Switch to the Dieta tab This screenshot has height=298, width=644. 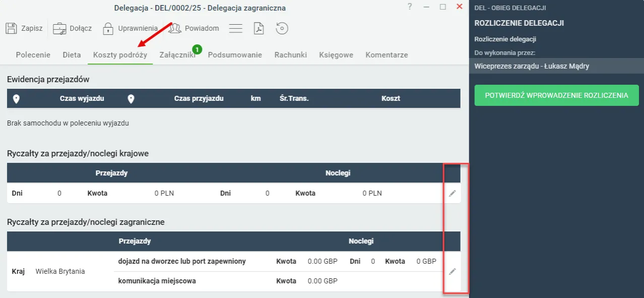click(72, 54)
